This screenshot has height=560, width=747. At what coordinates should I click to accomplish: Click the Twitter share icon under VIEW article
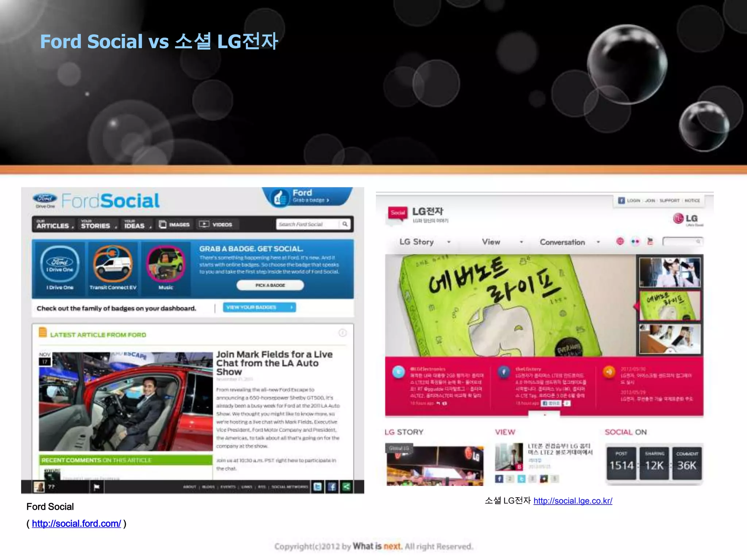tap(522, 479)
